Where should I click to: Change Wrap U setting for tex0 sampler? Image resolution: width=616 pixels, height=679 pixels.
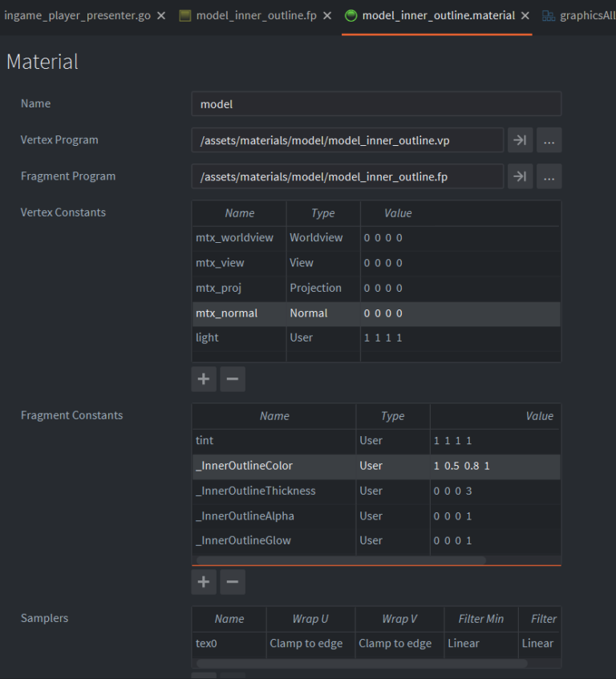point(310,644)
